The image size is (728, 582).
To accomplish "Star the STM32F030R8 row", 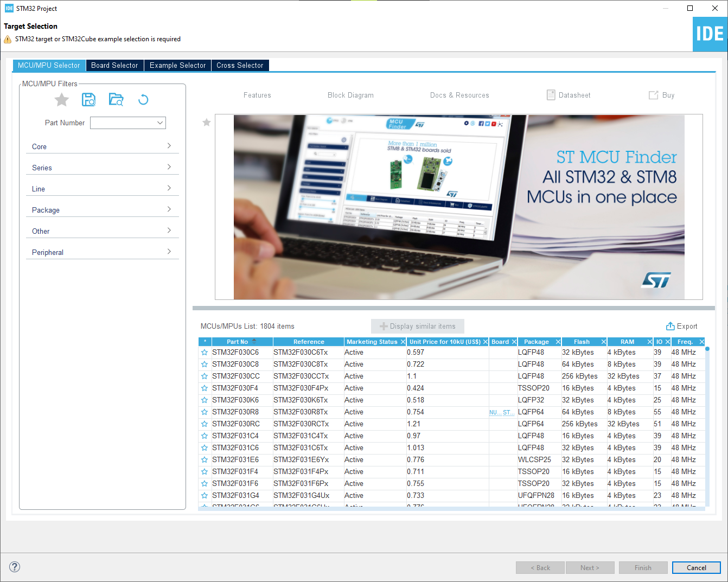I will coord(205,412).
